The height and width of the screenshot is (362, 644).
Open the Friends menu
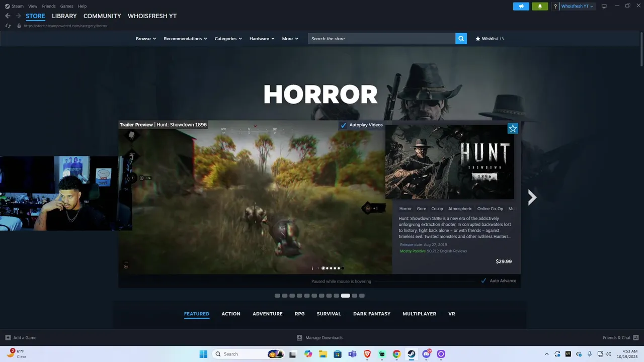pos(49,6)
